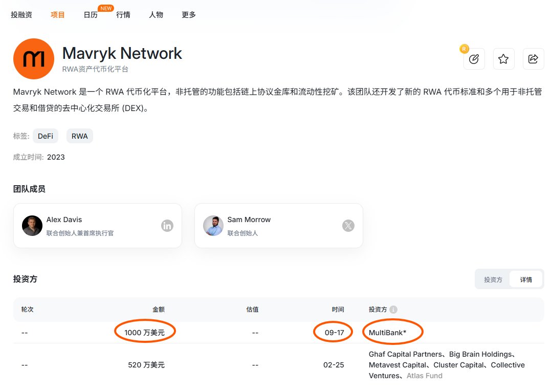
Task: View Alex Davis's profile photo
Action: coord(32,226)
